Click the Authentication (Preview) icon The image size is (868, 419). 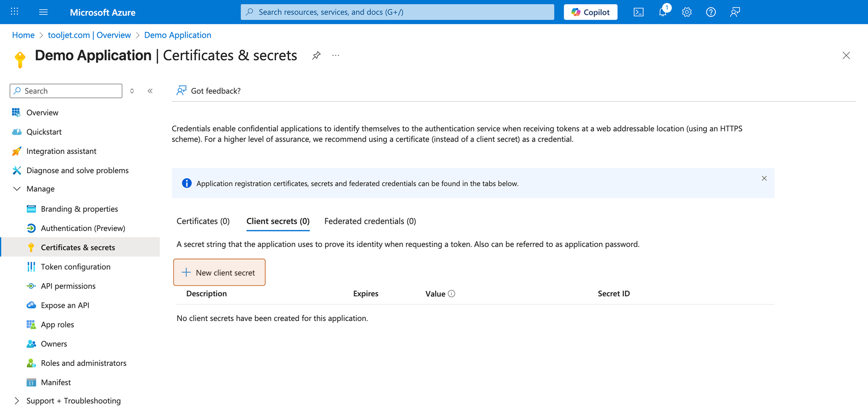[31, 228]
